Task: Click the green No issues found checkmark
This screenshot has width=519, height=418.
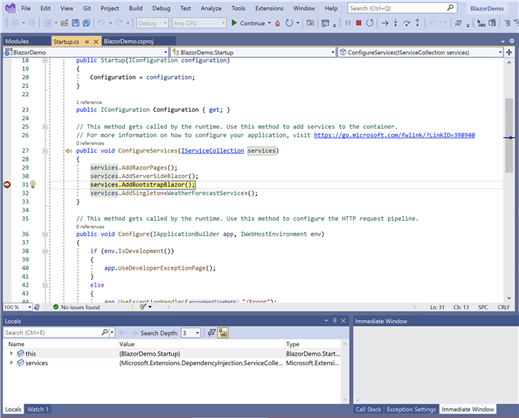Action: pyautogui.click(x=56, y=307)
